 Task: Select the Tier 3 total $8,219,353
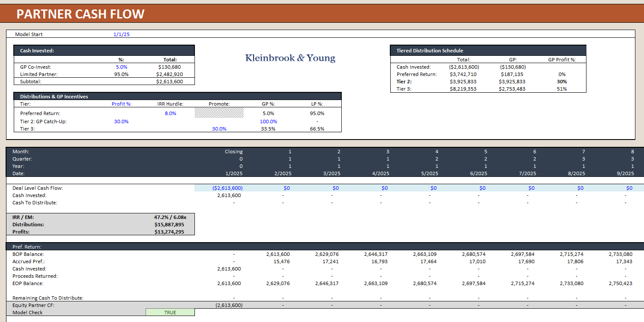pyautogui.click(x=463, y=89)
